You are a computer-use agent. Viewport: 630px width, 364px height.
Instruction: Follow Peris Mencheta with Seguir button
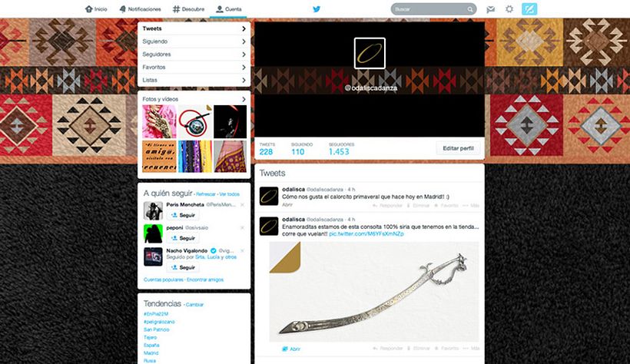pos(183,215)
